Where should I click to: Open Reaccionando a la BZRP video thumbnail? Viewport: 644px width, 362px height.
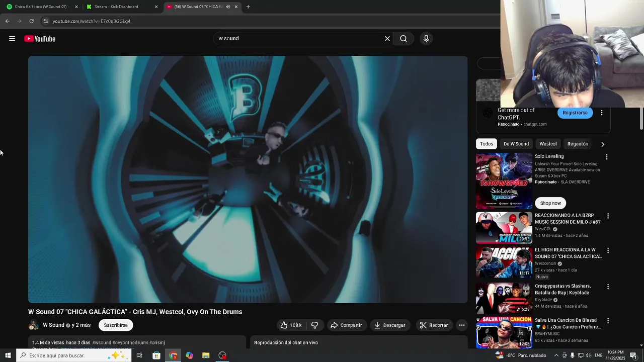504,228
